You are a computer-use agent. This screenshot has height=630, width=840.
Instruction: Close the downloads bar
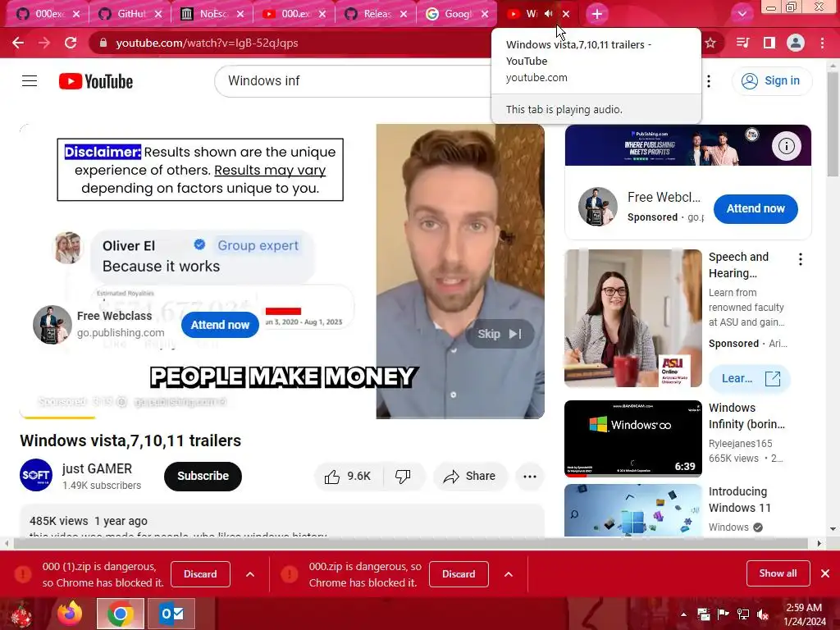825,573
